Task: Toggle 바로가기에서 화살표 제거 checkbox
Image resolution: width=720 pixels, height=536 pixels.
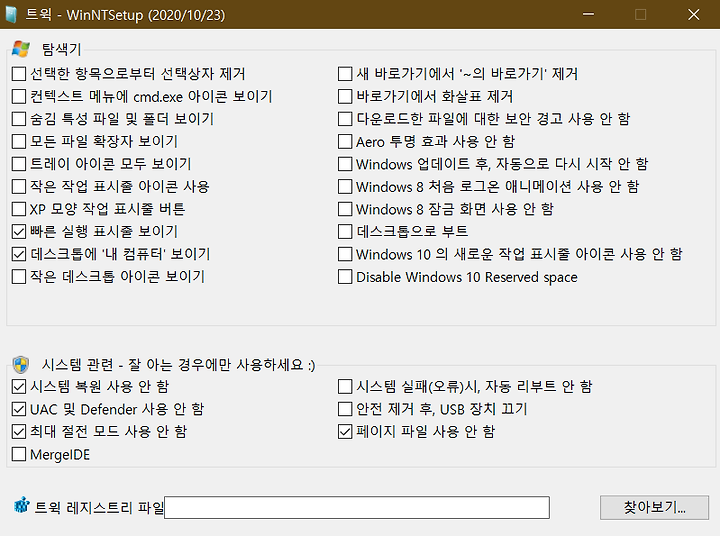Action: [x=345, y=96]
